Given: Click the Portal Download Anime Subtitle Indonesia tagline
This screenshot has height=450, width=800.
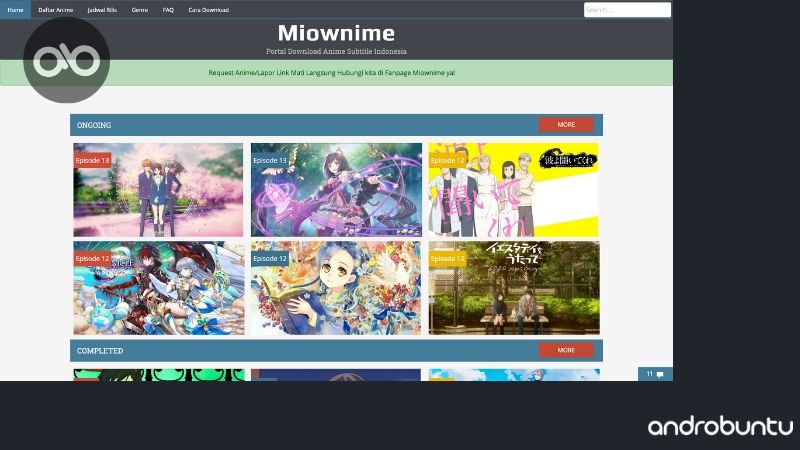Looking at the screenshot, I should (336, 51).
